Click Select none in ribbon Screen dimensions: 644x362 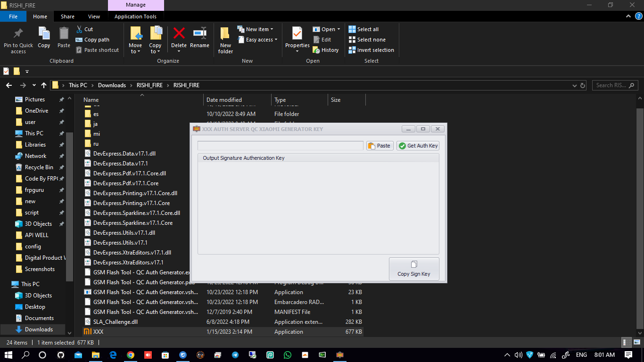(367, 40)
